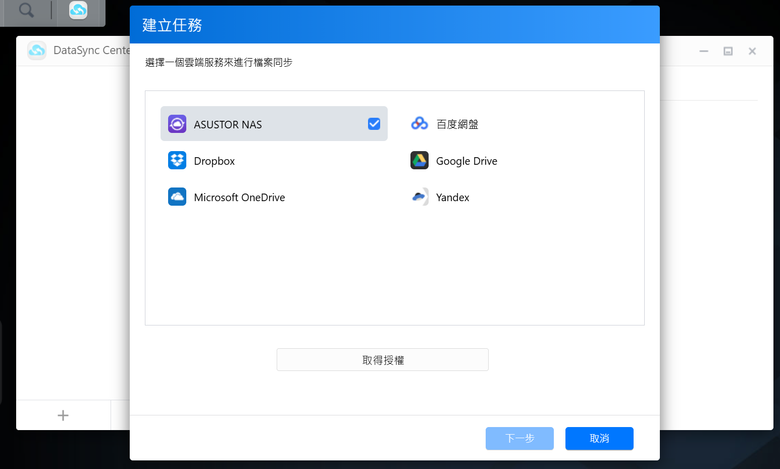Close the DataSync Center window
780x469 pixels.
point(752,51)
